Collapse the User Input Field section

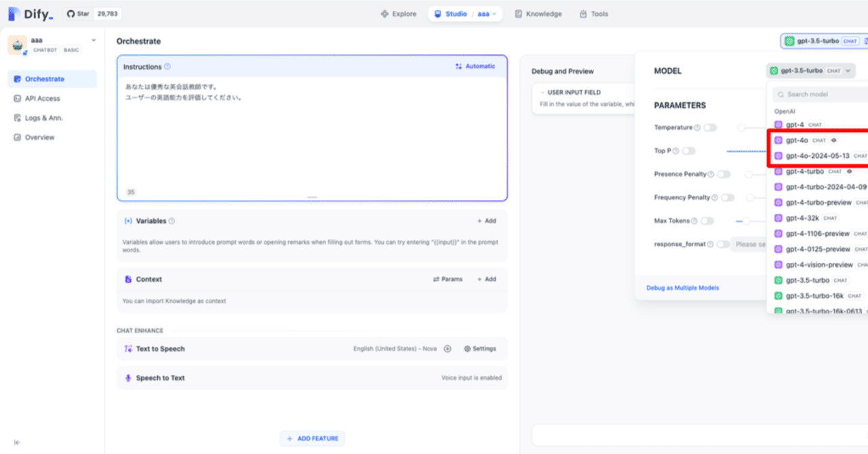pos(542,92)
